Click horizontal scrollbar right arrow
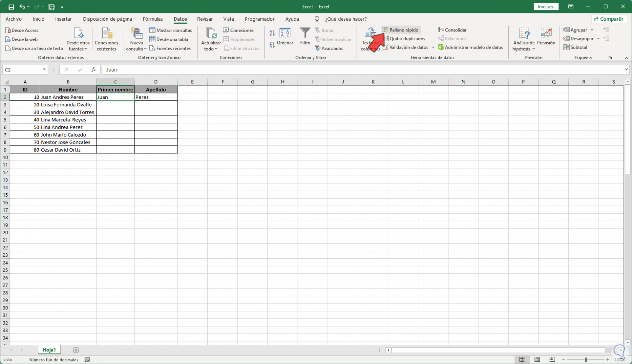The width and height of the screenshot is (632, 364). [x=621, y=350]
